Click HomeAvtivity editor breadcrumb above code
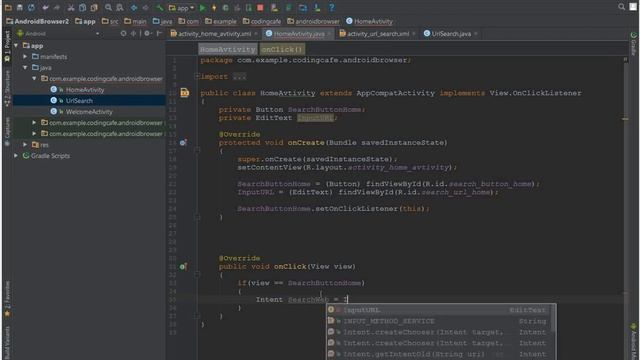 point(228,49)
